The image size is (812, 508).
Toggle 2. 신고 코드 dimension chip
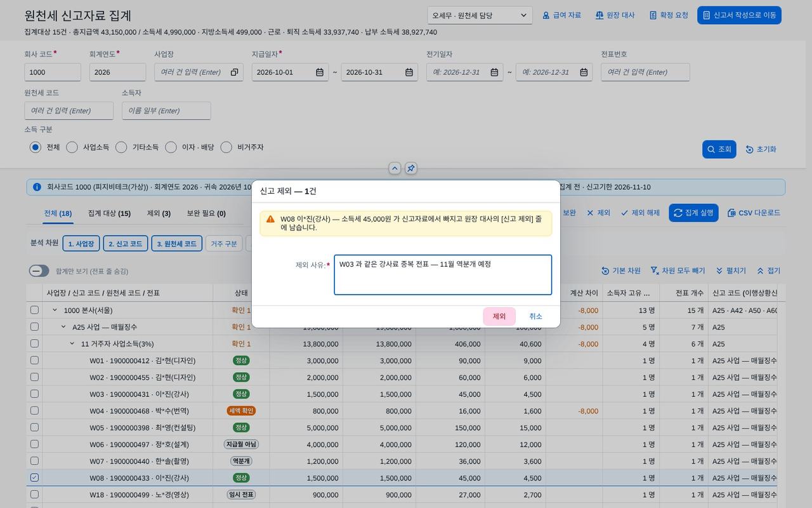[125, 243]
